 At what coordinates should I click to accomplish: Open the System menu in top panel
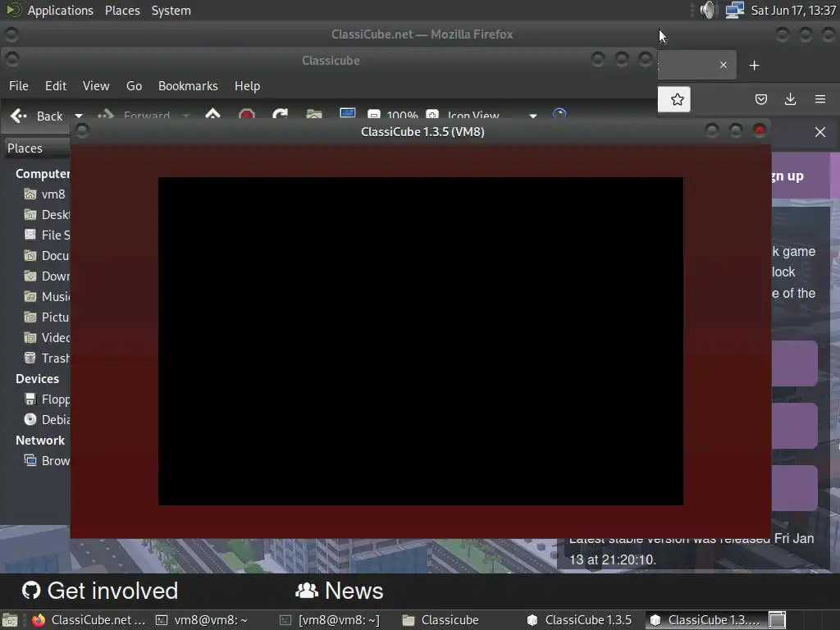(x=171, y=10)
